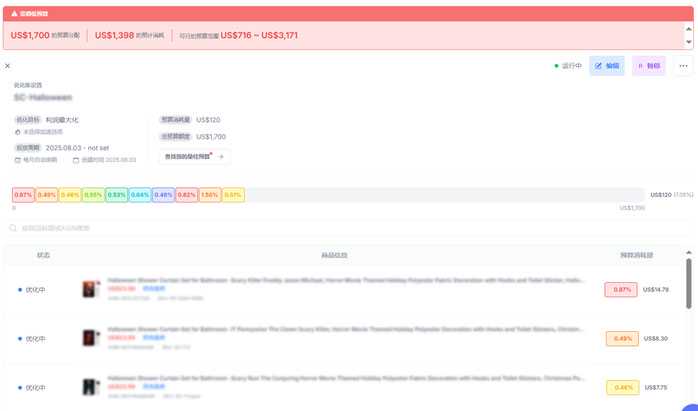Click the US$1,700 value in the red banner
This screenshot has height=411, width=698.
[30, 35]
